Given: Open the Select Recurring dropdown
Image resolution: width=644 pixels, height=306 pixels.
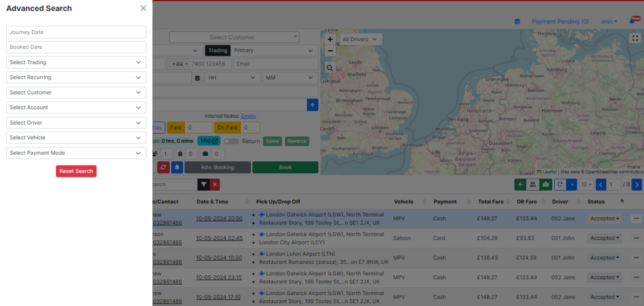Looking at the screenshot, I should click(x=76, y=77).
